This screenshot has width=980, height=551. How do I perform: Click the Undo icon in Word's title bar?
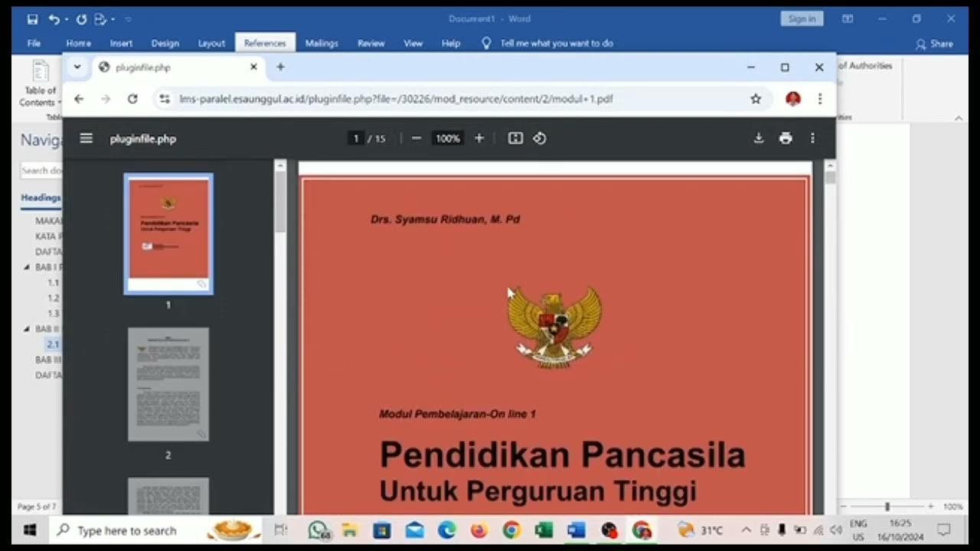53,19
